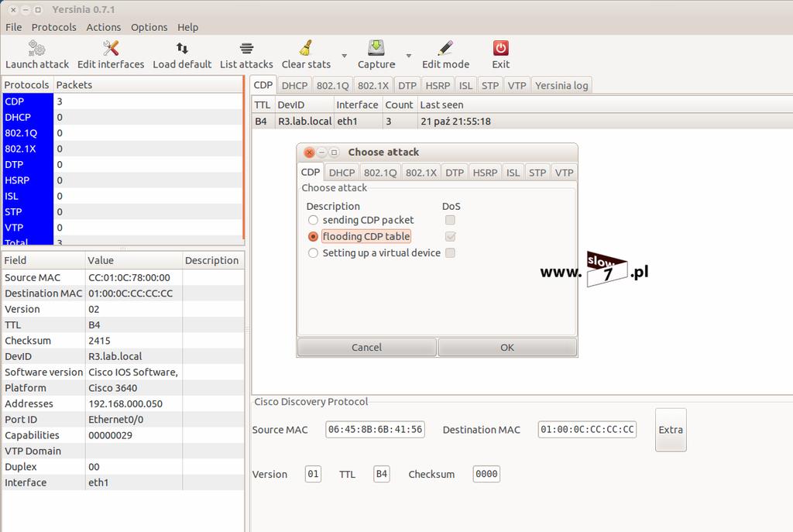Select DHCP tab in Choose attack dialog
The height and width of the screenshot is (532, 793).
(x=342, y=173)
